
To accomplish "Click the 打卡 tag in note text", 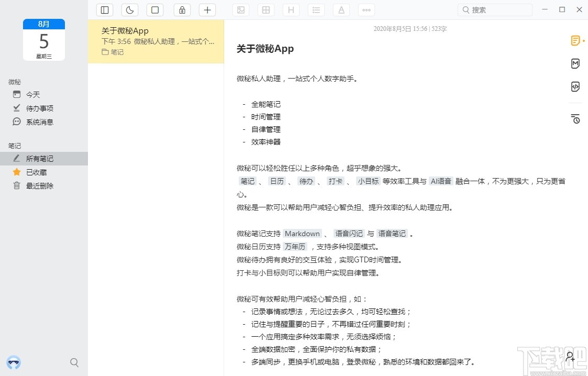I will (x=335, y=181).
